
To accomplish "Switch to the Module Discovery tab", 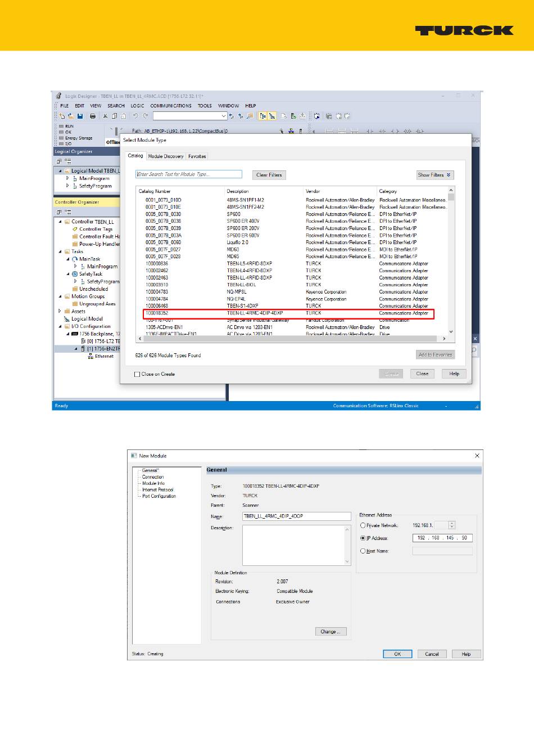I will [166, 156].
